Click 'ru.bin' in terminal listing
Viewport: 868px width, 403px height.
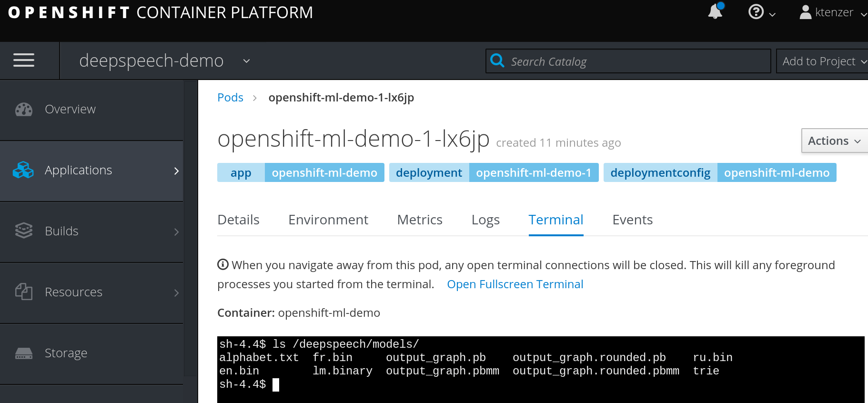point(713,358)
